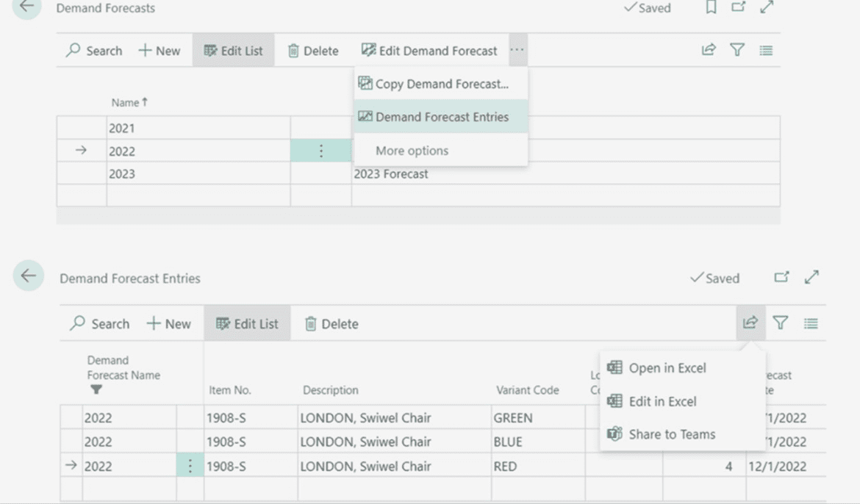
Task: Open row actions for RED variant entry
Action: click(x=190, y=466)
